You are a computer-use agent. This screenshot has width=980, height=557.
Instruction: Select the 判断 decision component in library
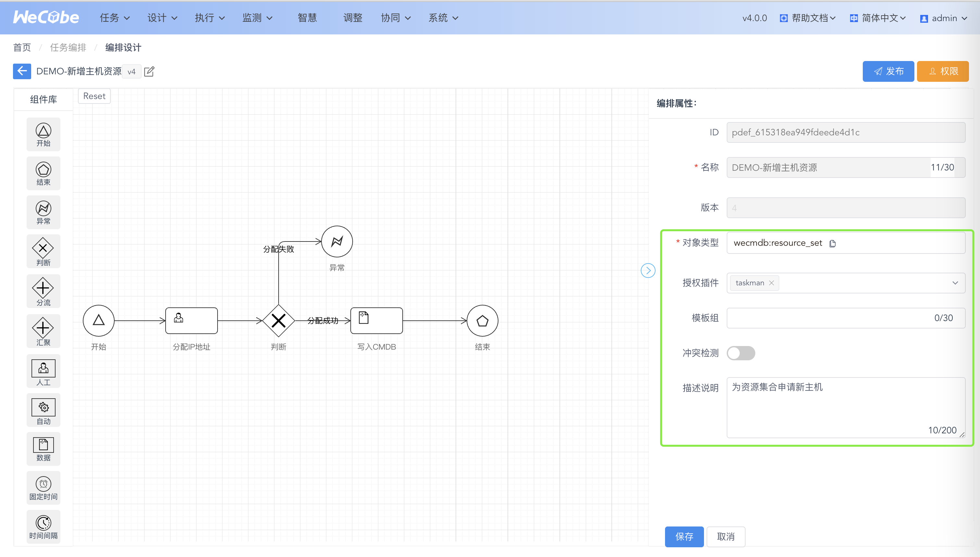[43, 251]
